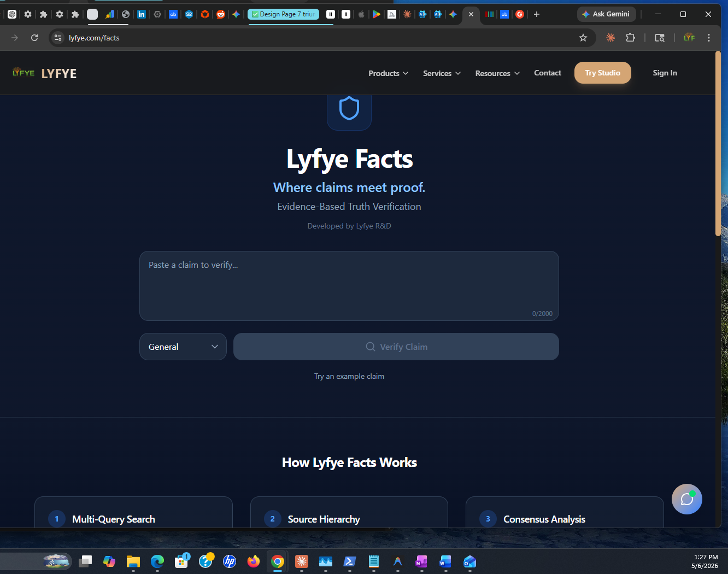Switch to the Reddit tab

pos(221,14)
